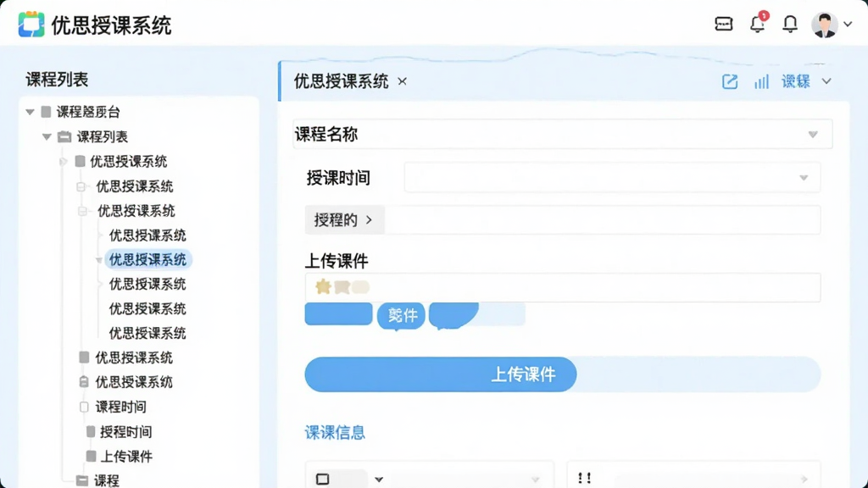Screen dimensions: 868x488
Task: Click the folder icon beside 课程列表 in the tree
Action: (x=64, y=136)
